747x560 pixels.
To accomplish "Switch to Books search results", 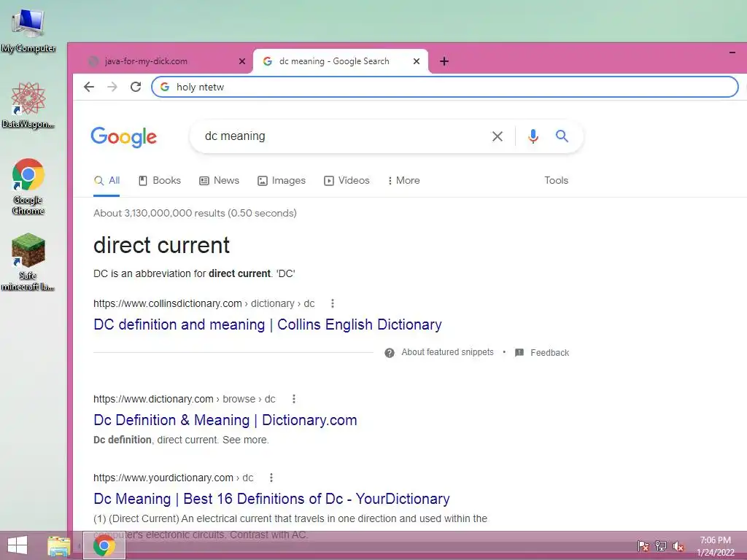I will coord(160,181).
